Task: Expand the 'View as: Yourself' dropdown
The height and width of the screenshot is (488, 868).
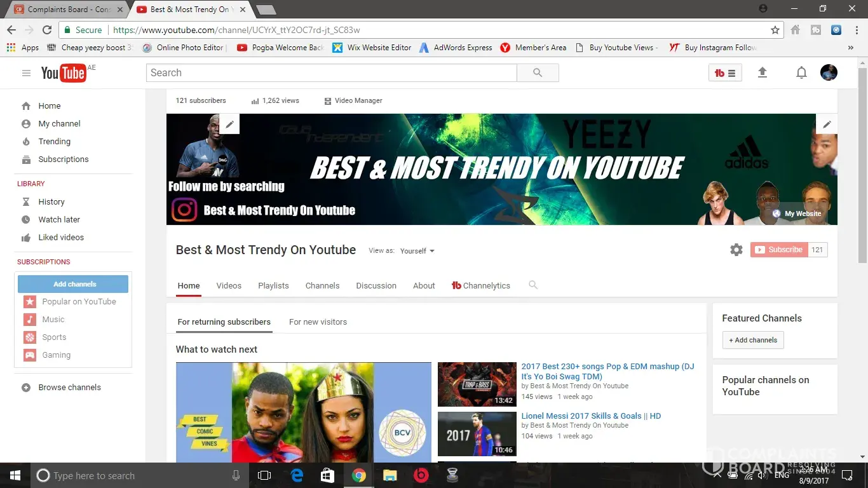Action: coord(417,251)
